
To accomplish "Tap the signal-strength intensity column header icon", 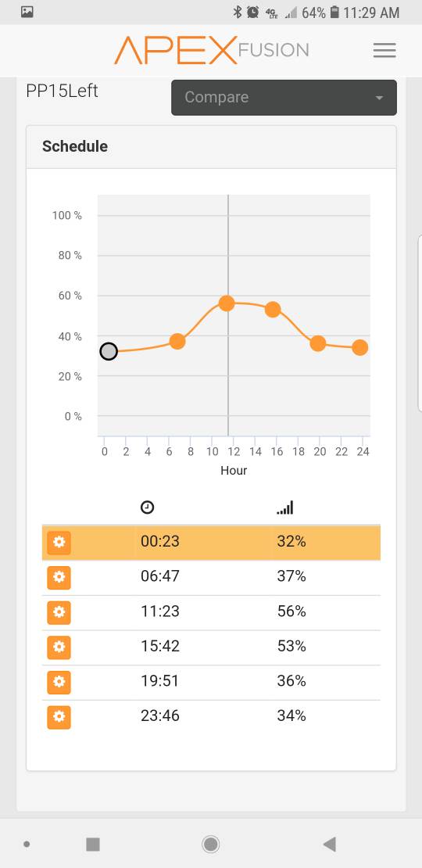I will (x=284, y=507).
